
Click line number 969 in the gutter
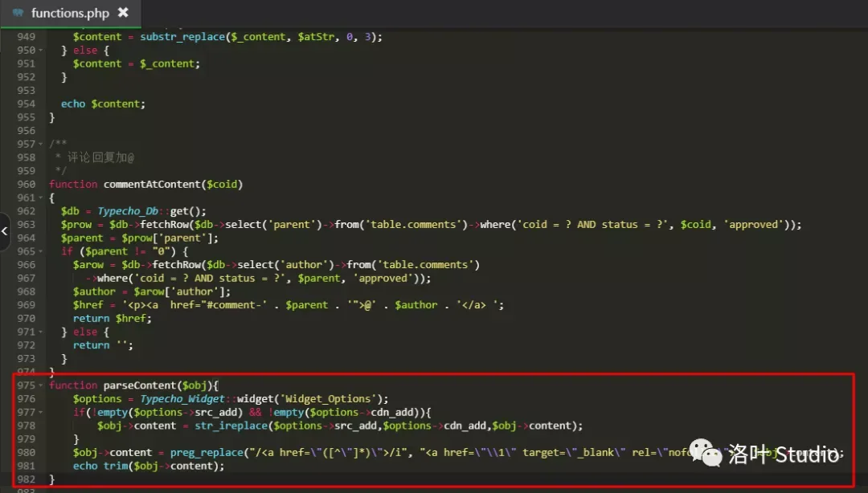(26, 305)
